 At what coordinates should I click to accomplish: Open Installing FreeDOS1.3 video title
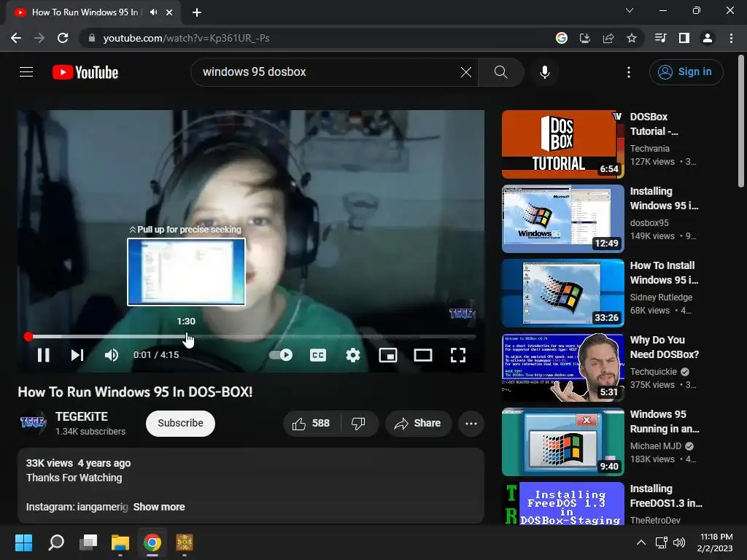(666, 496)
